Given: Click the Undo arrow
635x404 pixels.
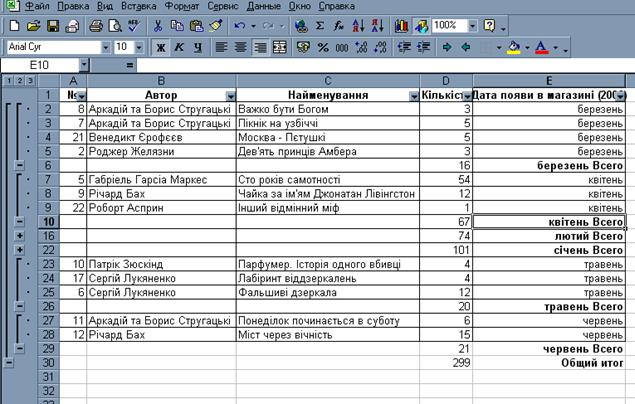Looking at the screenshot, I should [x=240, y=26].
